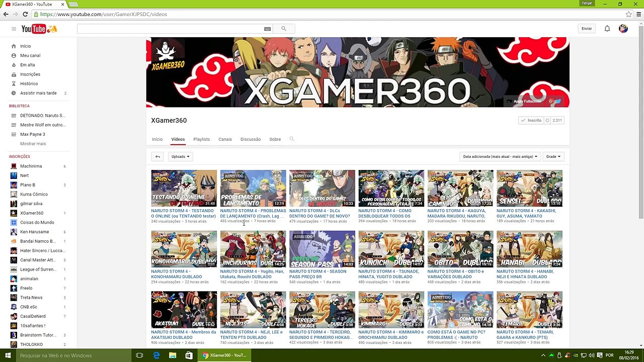The width and height of the screenshot is (644, 362).
Task: Open Assistir mais tarde playlist
Action: coord(38,93)
